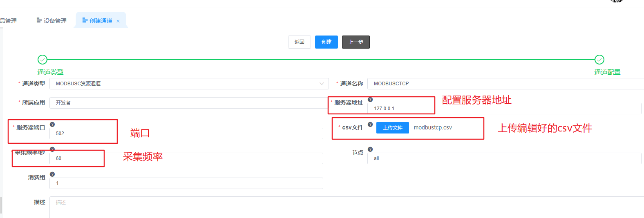Click the 通道类型 step label
The width and height of the screenshot is (644, 218).
51,72
